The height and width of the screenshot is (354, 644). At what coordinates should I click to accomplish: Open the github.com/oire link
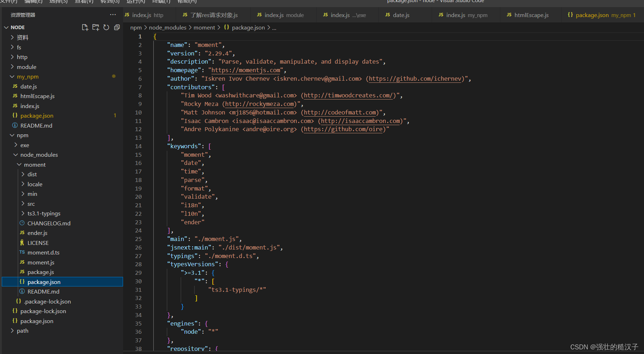pos(343,129)
